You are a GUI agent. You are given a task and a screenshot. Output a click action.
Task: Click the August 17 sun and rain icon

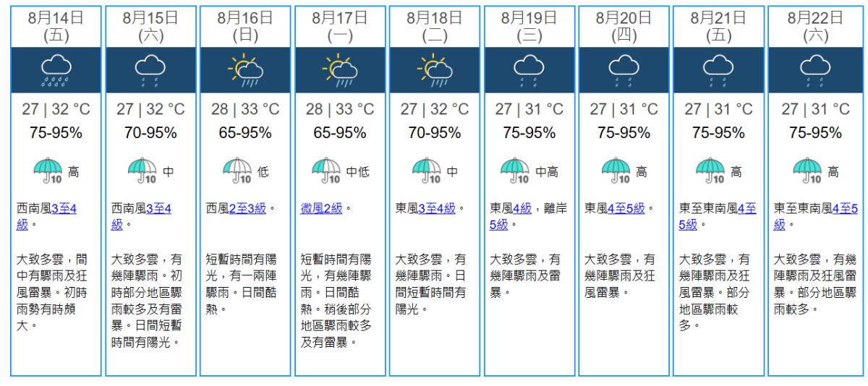(x=339, y=70)
